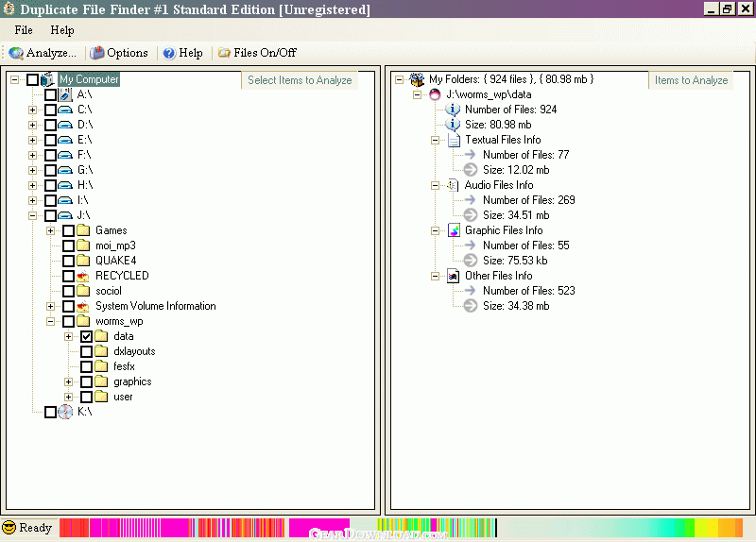
Task: Check the C:\ drive checkbox
Action: (x=50, y=110)
